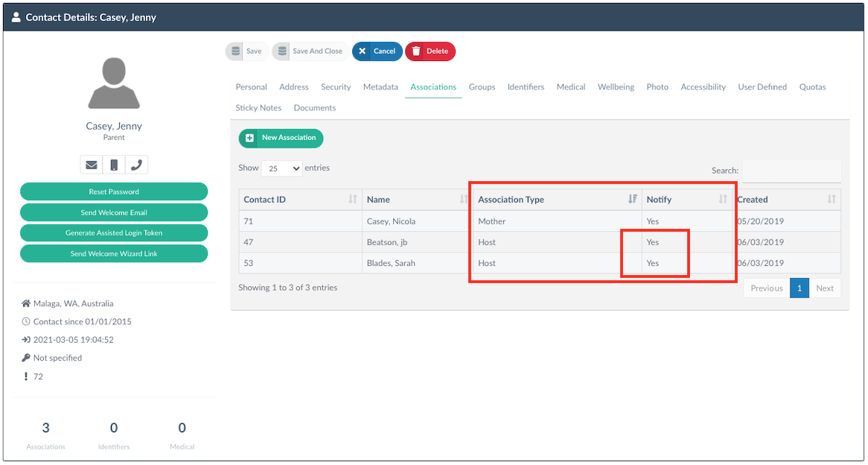Click the home icon beside Malaga address
Image resolution: width=868 pixels, height=465 pixels.
coord(25,304)
